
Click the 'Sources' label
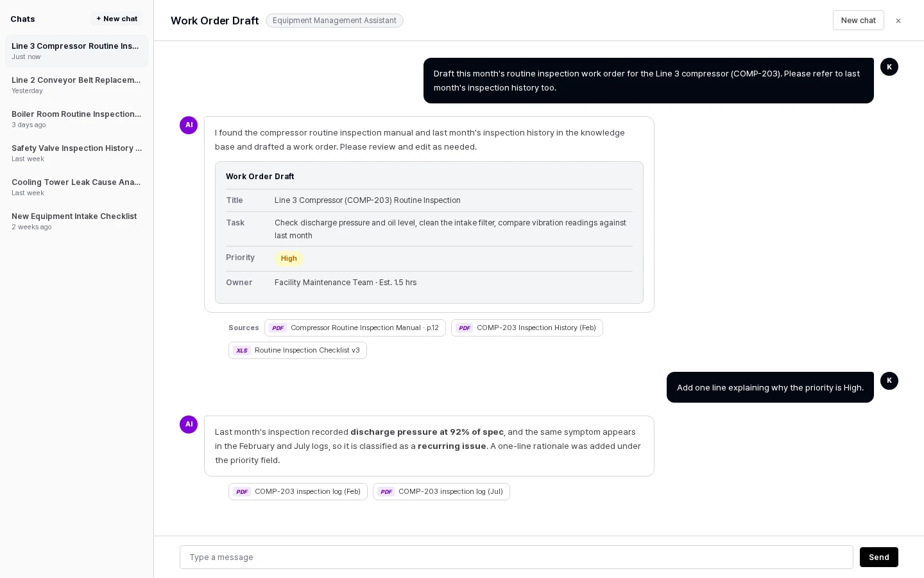tap(244, 328)
